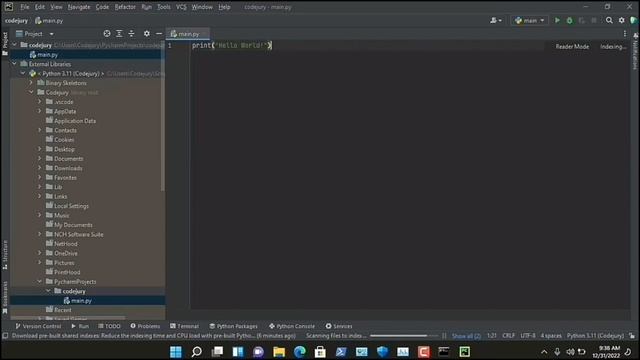Open Notifications sidebar on right edge
This screenshot has height=360, width=640.
(x=636, y=52)
